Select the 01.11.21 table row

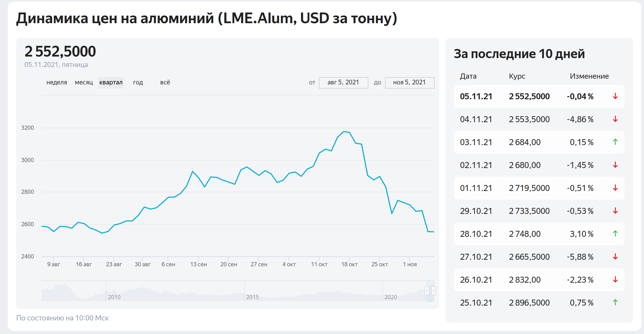coord(539,188)
